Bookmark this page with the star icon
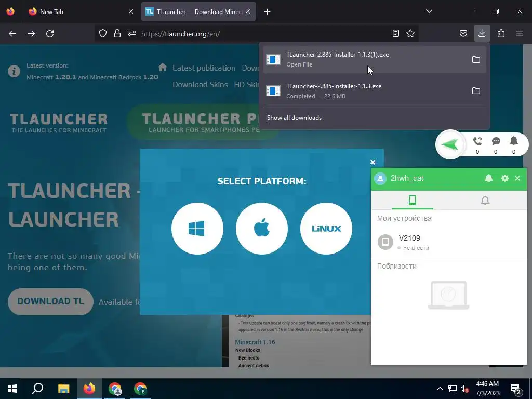The width and height of the screenshot is (532, 399). pyautogui.click(x=410, y=34)
